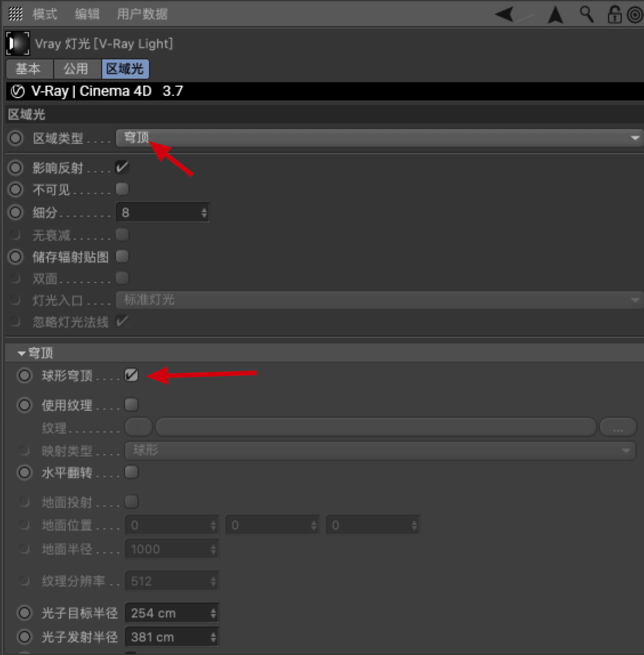Uncheck the 球形穹顶 checkbox
Viewport: 644px width, 655px height.
coord(131,375)
